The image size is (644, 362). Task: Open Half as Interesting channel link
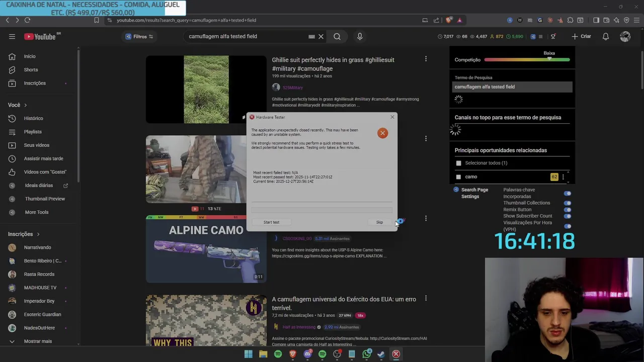pyautogui.click(x=299, y=327)
